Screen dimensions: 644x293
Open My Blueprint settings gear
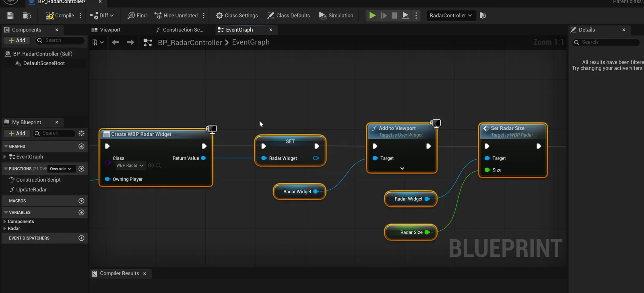pos(82,133)
